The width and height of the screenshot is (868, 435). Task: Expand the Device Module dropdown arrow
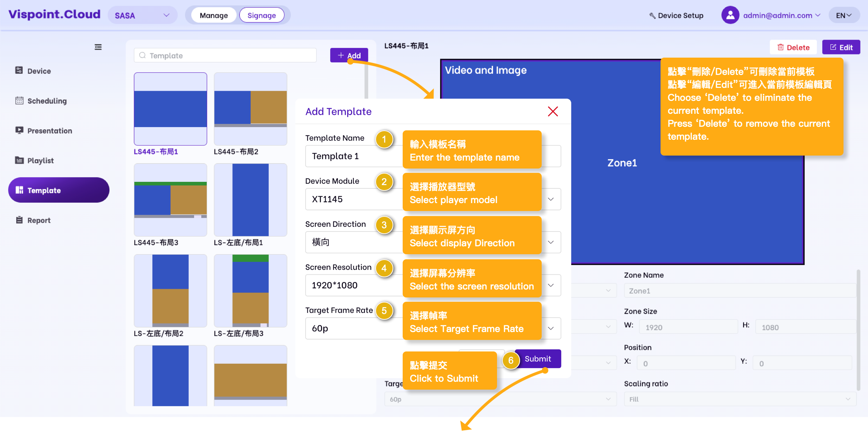(550, 199)
